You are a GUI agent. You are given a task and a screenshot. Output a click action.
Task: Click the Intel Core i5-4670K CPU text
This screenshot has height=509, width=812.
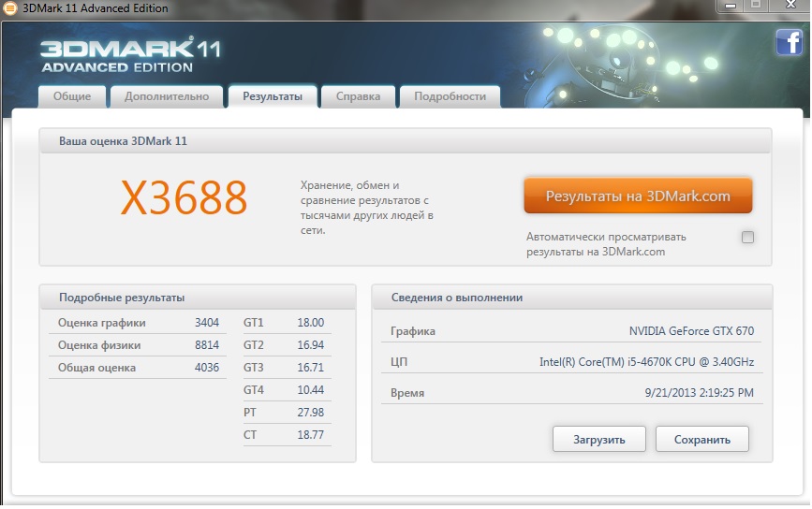(x=647, y=362)
